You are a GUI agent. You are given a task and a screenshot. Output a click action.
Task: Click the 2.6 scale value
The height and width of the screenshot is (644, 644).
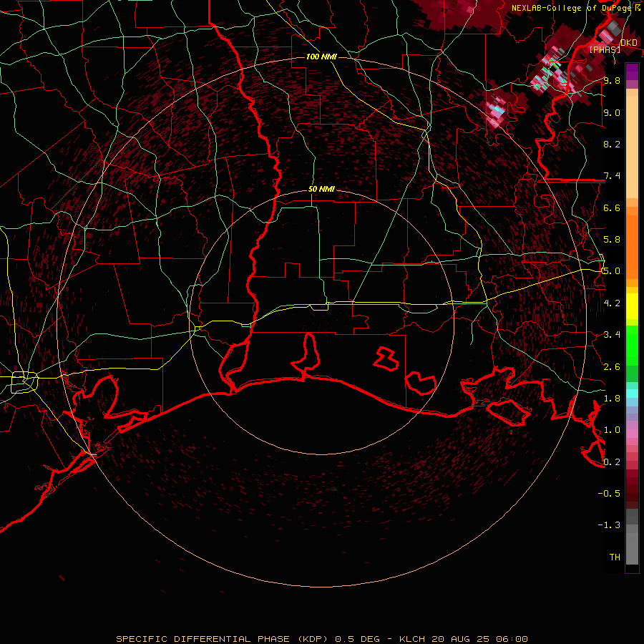612,367
